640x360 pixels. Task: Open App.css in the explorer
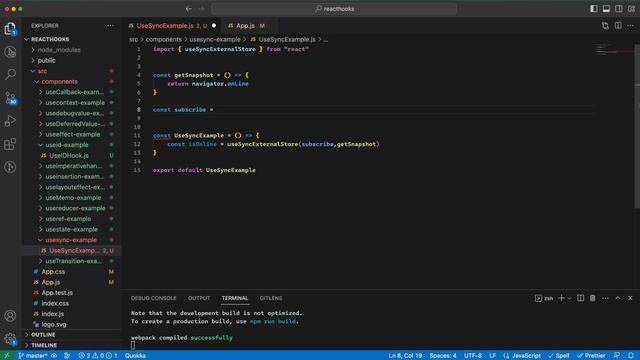71,271
